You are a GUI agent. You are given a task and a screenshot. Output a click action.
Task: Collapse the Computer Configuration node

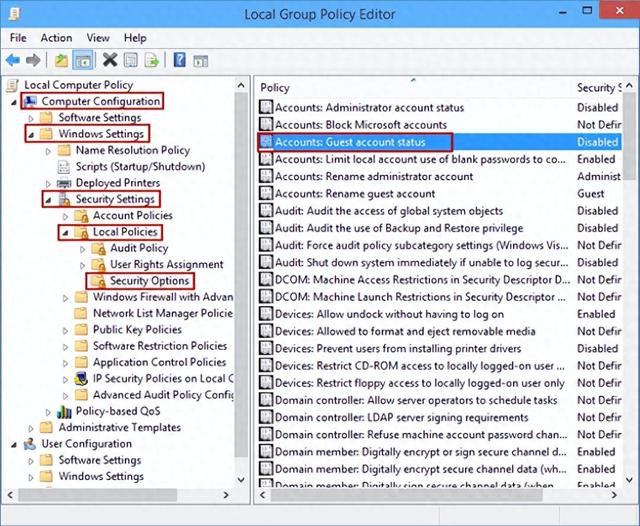[x=14, y=102]
